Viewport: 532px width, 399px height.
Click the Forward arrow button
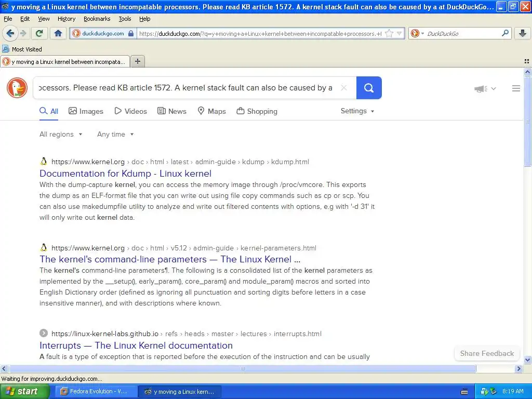click(23, 33)
